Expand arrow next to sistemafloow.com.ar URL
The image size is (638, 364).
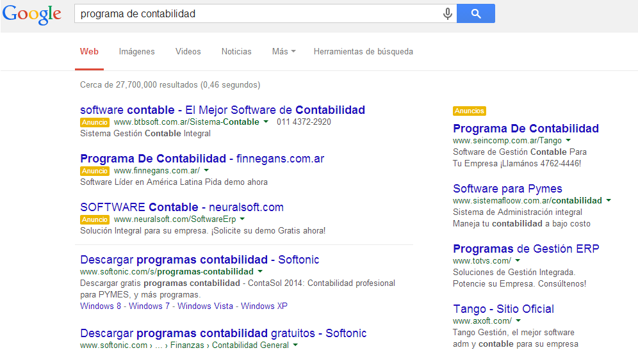tap(609, 200)
